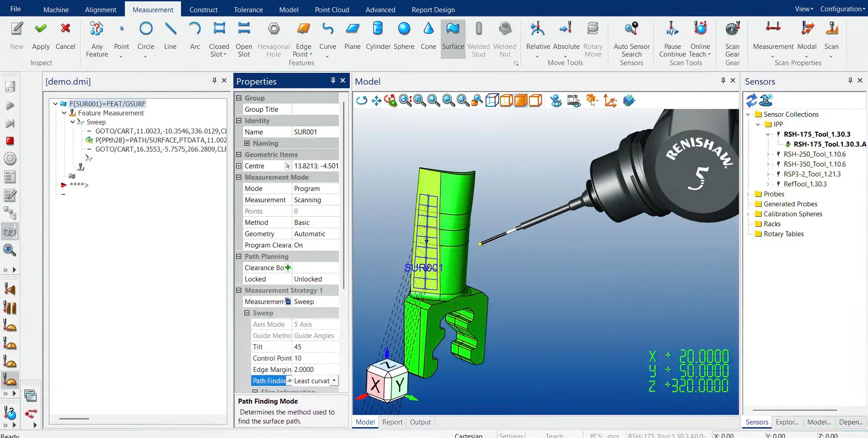
Task: Toggle the chain link sidebar button
Action: (x=10, y=232)
